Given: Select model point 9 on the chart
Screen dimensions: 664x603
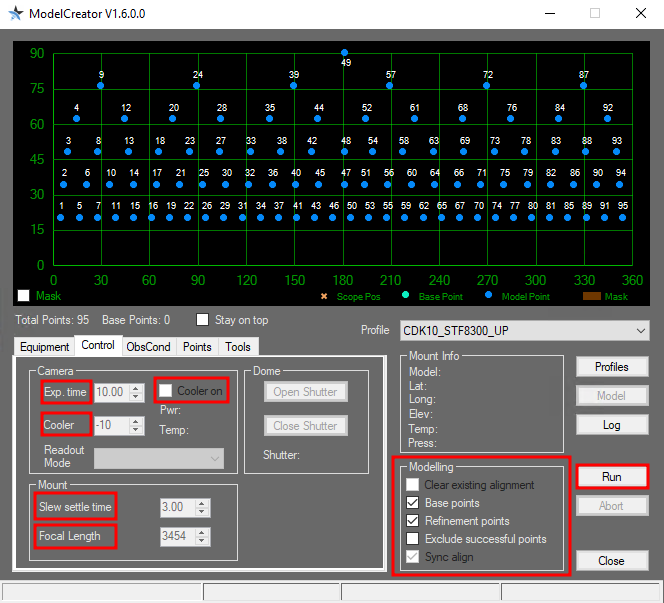Looking at the screenshot, I should click(100, 86).
